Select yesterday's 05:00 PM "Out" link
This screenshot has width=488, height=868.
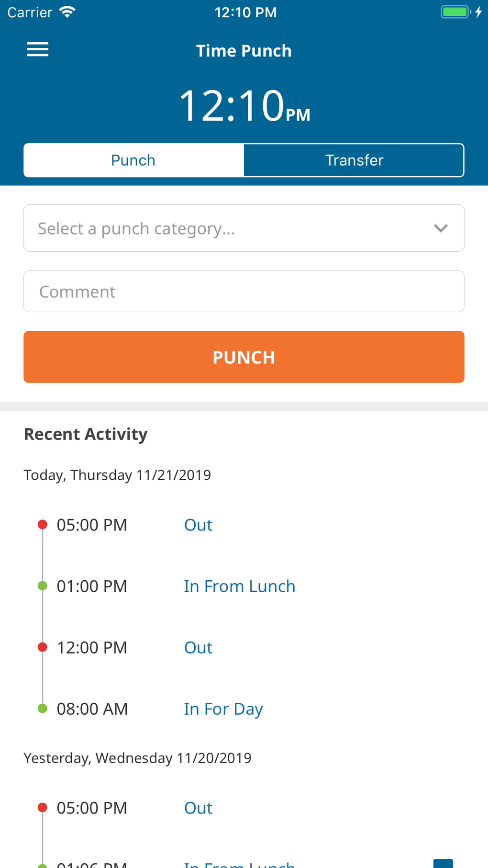[x=198, y=808]
